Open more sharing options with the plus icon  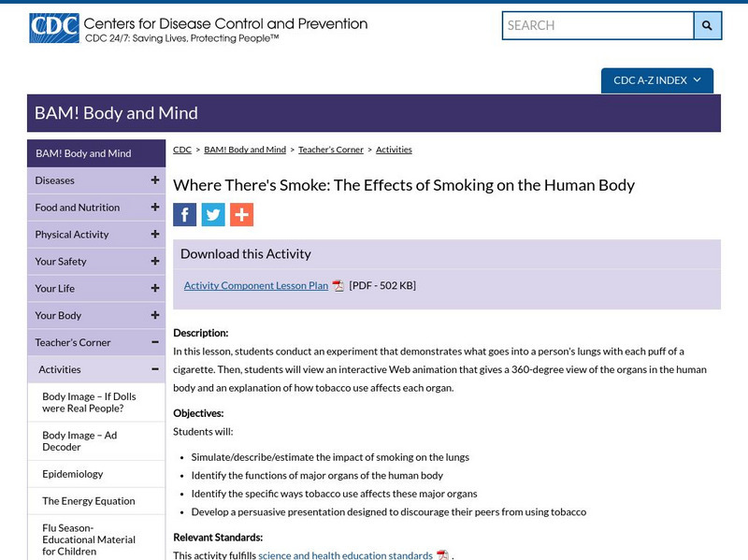point(240,215)
